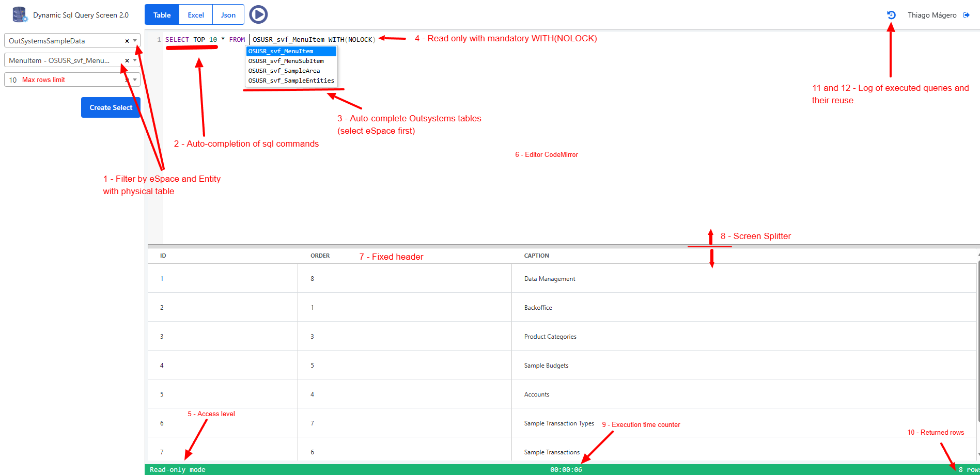
Task: Click the ID column header
Action: tap(163, 256)
